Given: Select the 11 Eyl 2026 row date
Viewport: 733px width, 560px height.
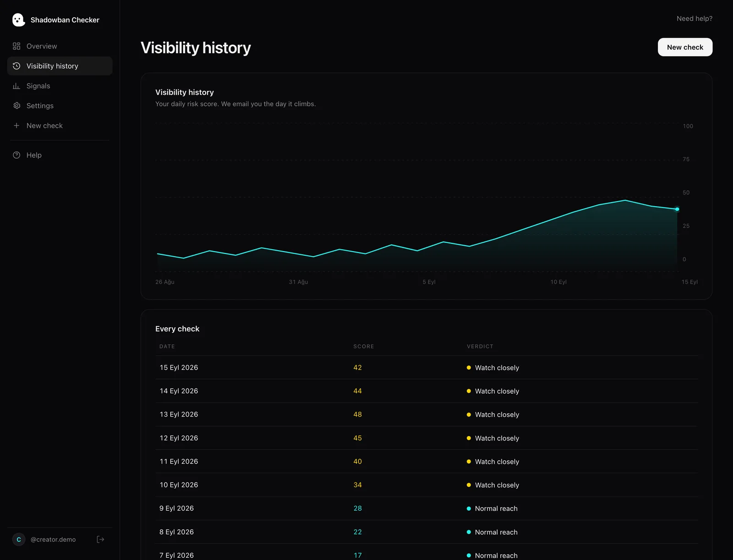Looking at the screenshot, I should 179,461.
